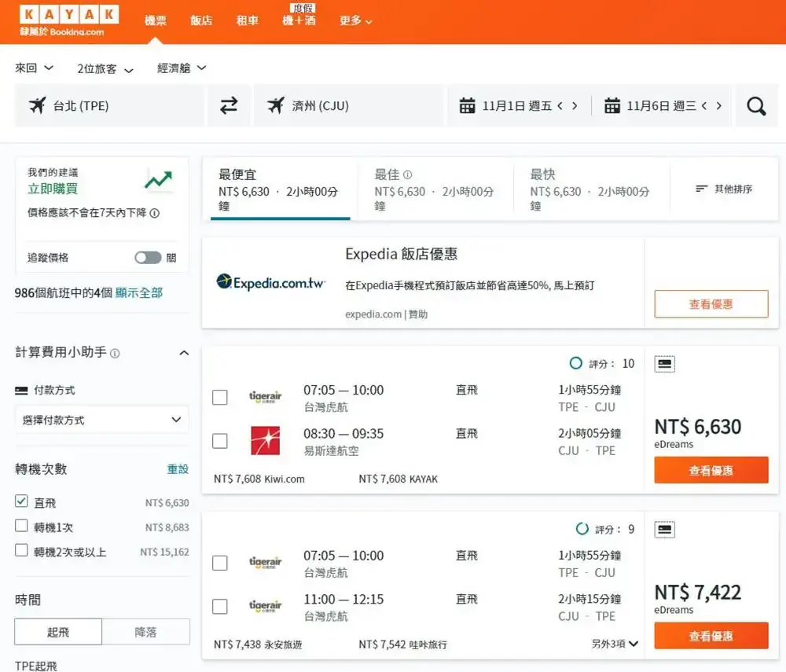Click the 付款方式 card icon
This screenshot has height=672, width=786.
pyautogui.click(x=21, y=391)
